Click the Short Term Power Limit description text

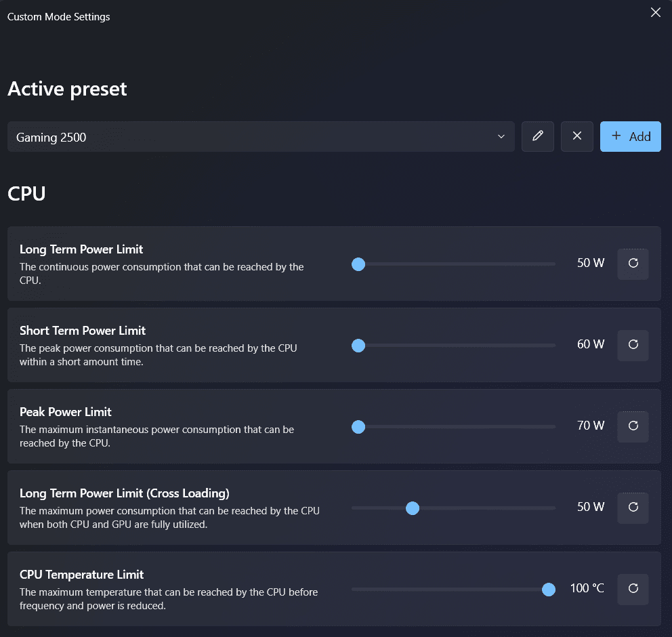(x=158, y=355)
